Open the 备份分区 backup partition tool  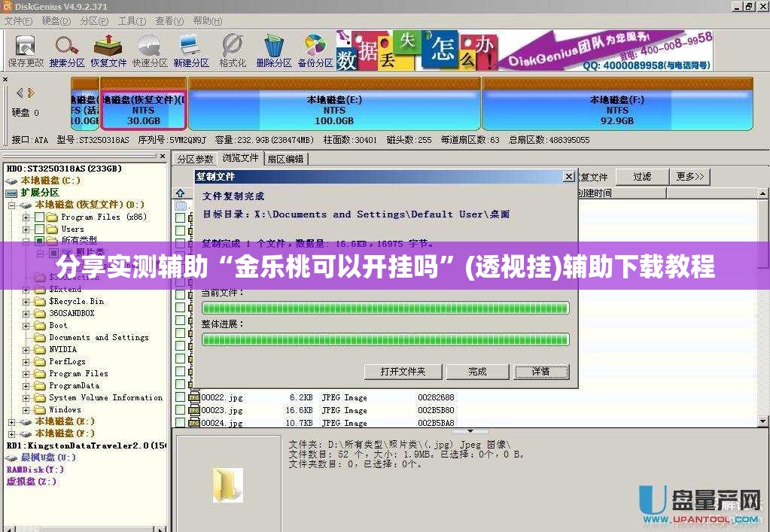[315, 51]
